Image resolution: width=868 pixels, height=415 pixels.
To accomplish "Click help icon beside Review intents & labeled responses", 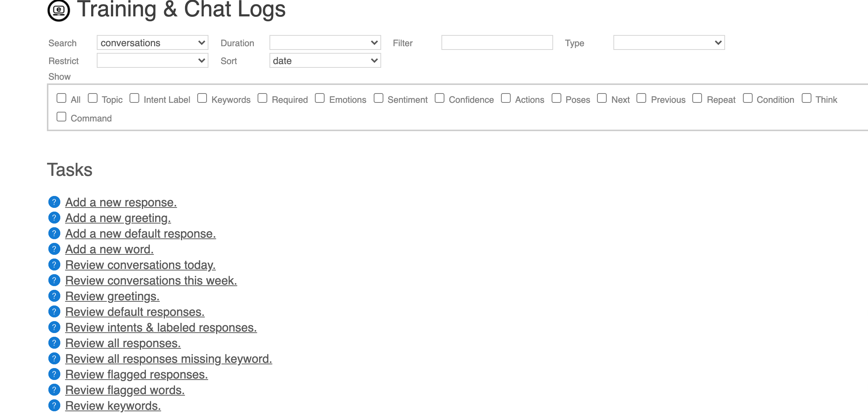I will pyautogui.click(x=54, y=327).
